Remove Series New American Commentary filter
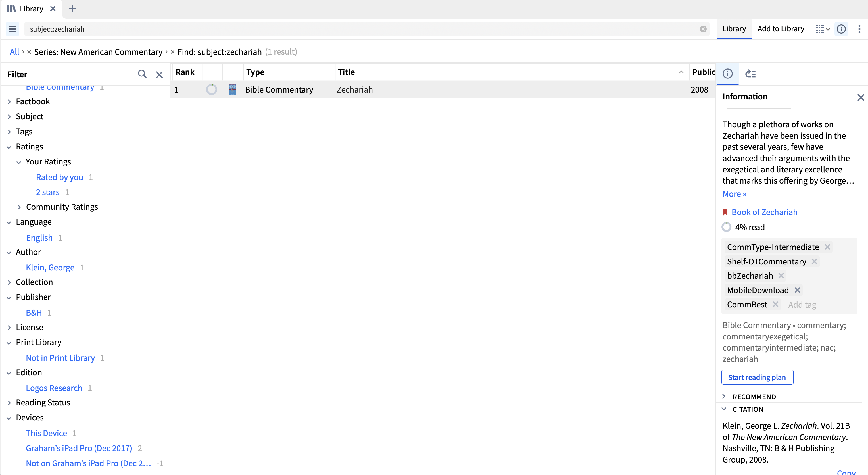 (x=29, y=52)
